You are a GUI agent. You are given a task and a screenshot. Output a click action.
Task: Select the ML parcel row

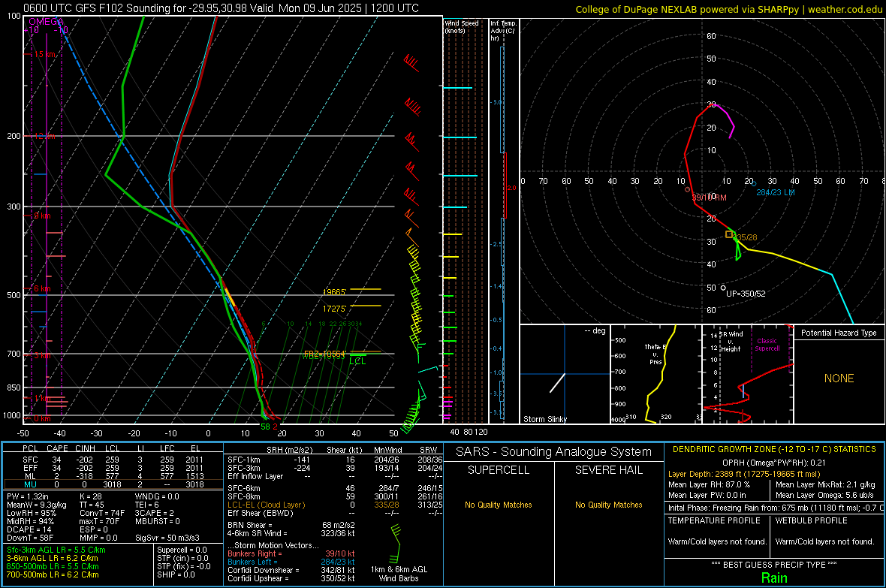click(x=113, y=476)
